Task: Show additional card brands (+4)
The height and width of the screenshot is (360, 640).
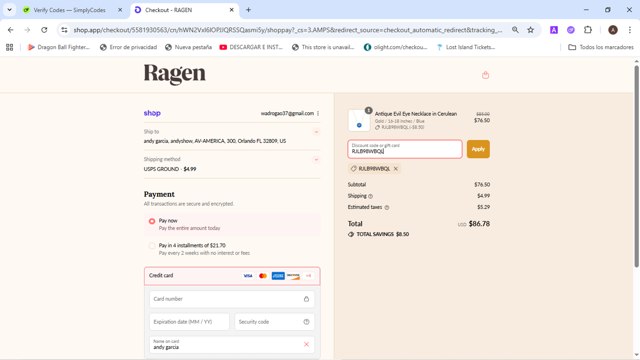Action: point(309,276)
